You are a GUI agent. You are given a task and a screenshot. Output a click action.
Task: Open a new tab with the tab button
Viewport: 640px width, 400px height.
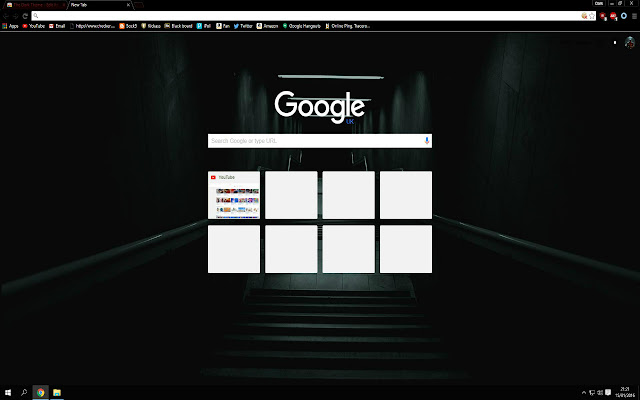pos(139,5)
